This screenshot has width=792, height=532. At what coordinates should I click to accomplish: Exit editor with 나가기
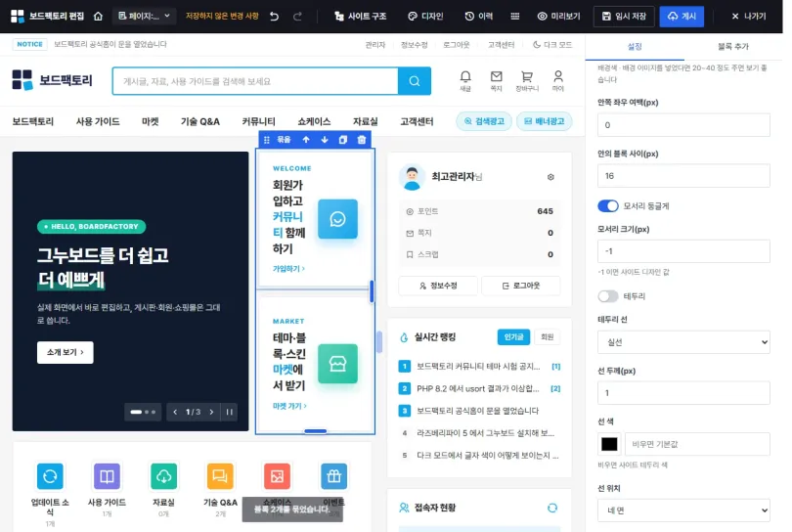749,17
